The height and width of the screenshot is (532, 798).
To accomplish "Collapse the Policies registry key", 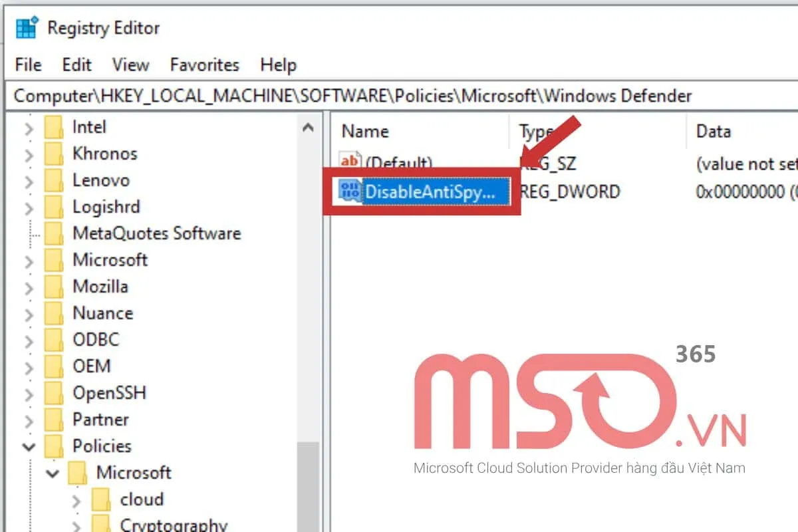I will [28, 446].
